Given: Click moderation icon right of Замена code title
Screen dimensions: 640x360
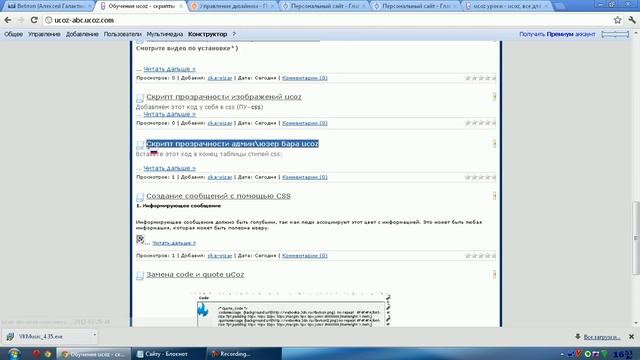Looking at the screenshot, I should pyautogui.click(x=494, y=274).
